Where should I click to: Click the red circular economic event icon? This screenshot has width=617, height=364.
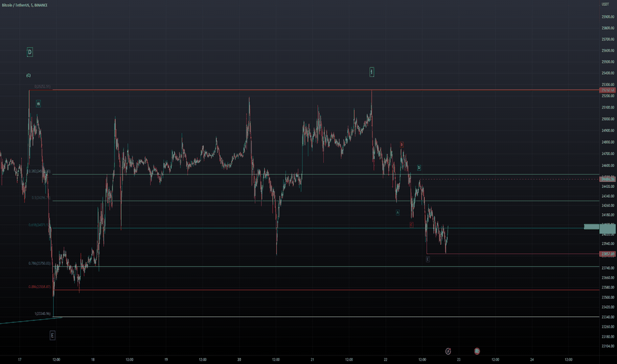[477, 351]
